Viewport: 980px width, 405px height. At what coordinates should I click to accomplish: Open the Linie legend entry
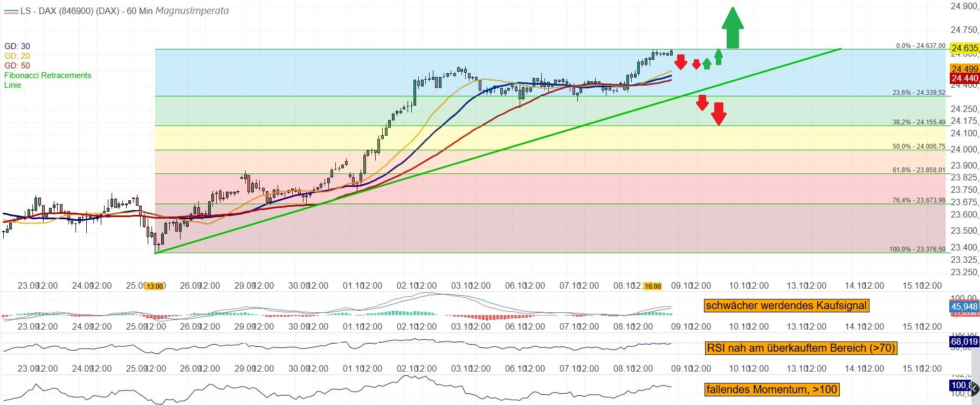pyautogui.click(x=13, y=85)
